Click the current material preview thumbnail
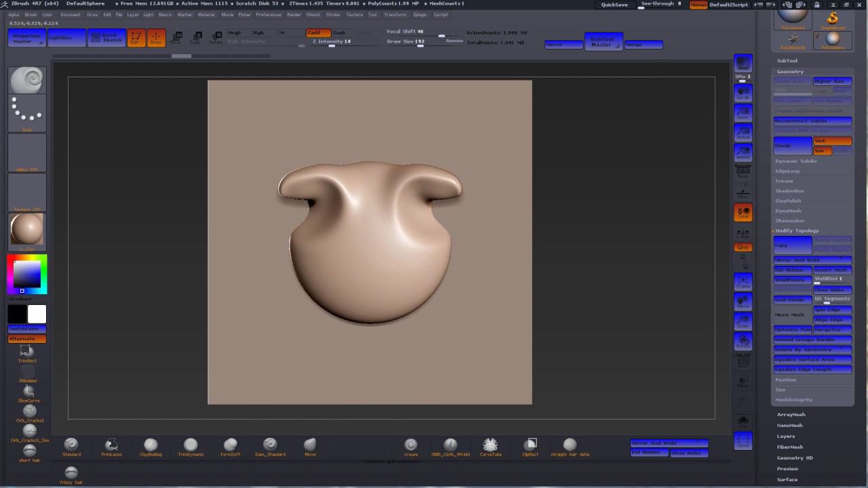Image resolution: width=868 pixels, height=488 pixels. click(27, 230)
